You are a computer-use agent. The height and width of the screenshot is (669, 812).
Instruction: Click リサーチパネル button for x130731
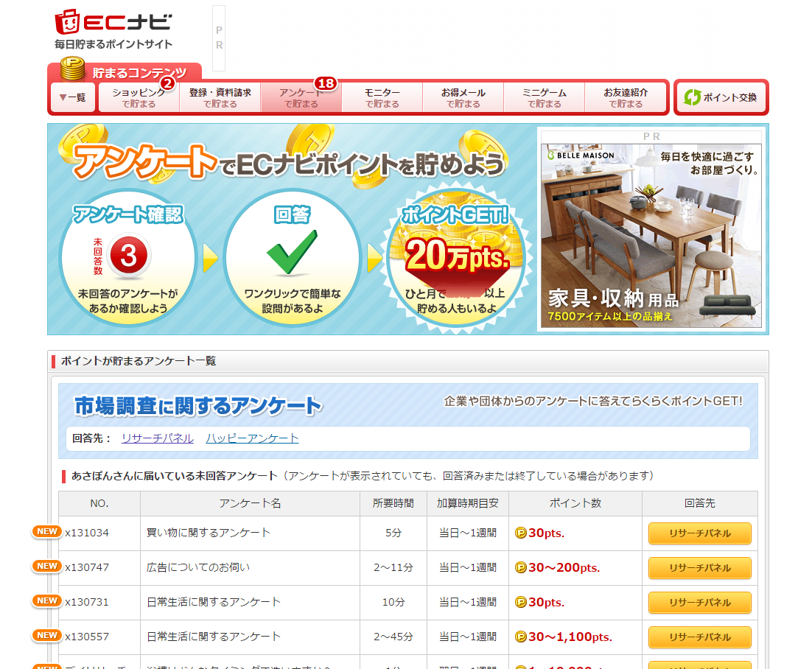pos(699,603)
